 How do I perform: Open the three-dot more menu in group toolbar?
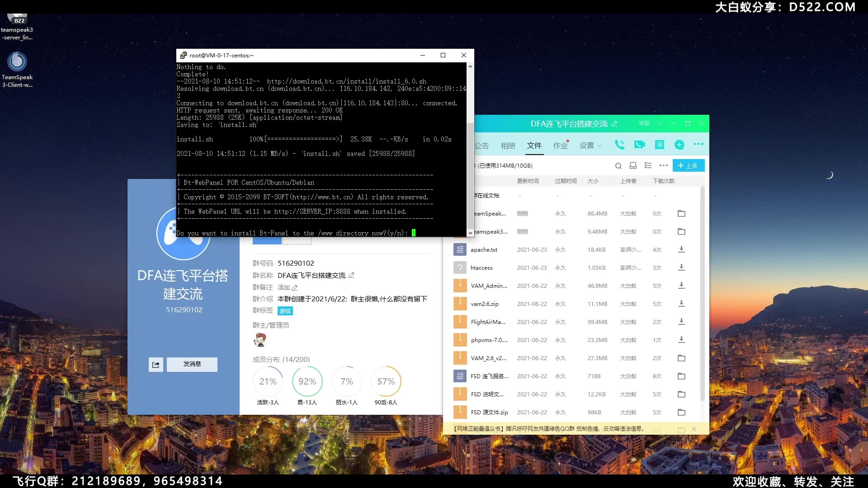(x=698, y=144)
